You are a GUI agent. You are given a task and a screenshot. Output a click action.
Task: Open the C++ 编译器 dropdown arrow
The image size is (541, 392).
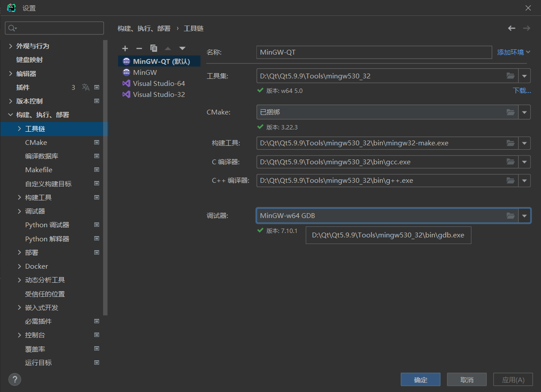pyautogui.click(x=524, y=180)
